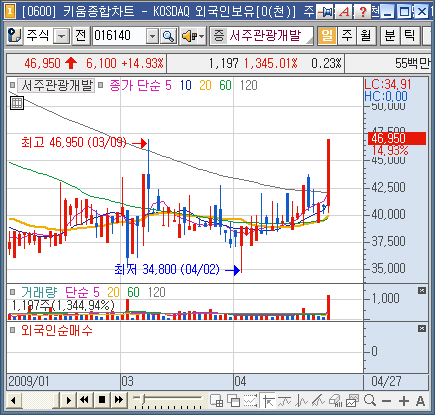Click the red A font icon in title bar
Viewport: 435px width, 415px height.
pos(344,12)
